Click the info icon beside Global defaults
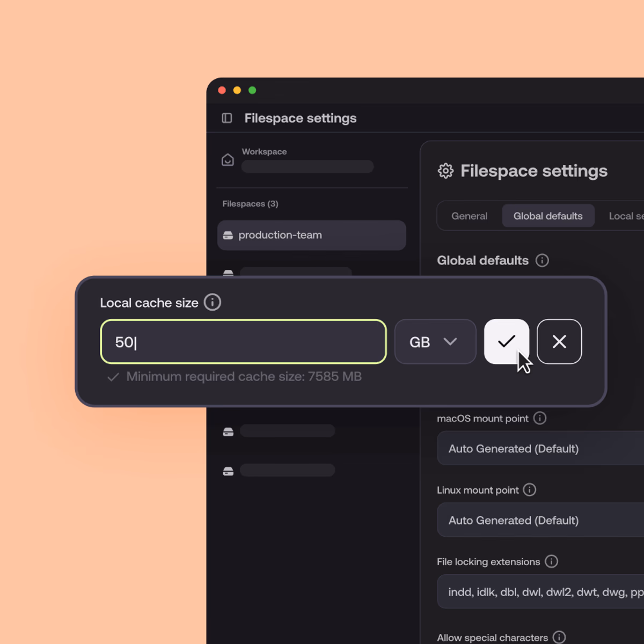This screenshot has width=644, height=644. click(x=542, y=260)
